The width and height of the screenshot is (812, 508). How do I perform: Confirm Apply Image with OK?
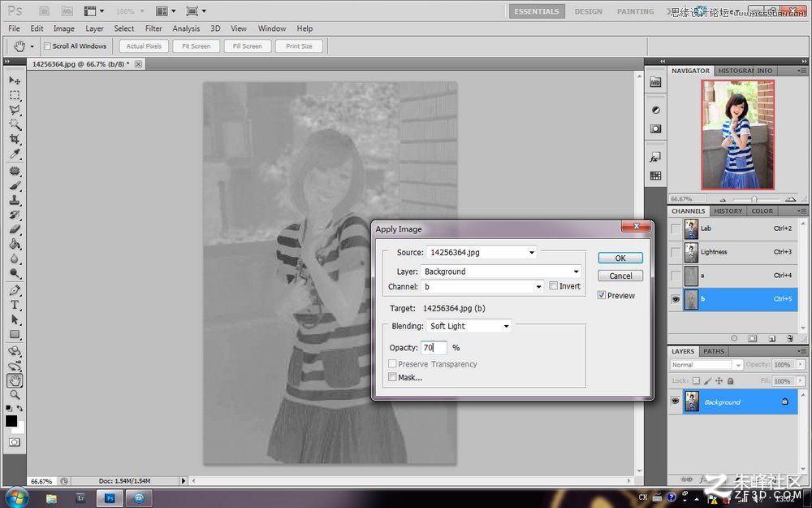(x=620, y=258)
